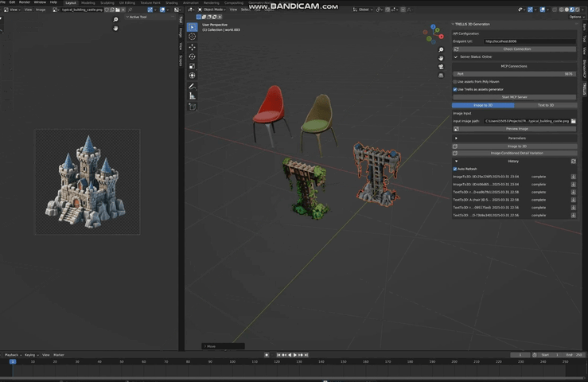This screenshot has width=588, height=382.
Task: Select the Move tool in viewport toolbar
Action: coord(192,47)
